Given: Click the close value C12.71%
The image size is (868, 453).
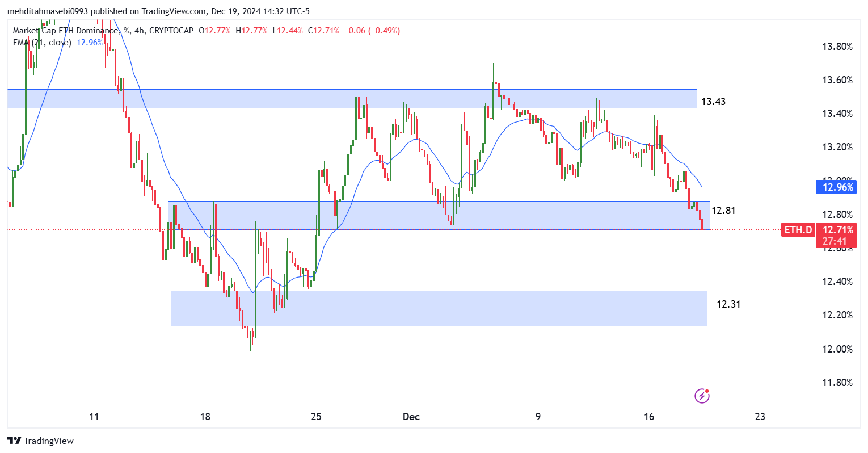Looking at the screenshot, I should [x=323, y=31].
